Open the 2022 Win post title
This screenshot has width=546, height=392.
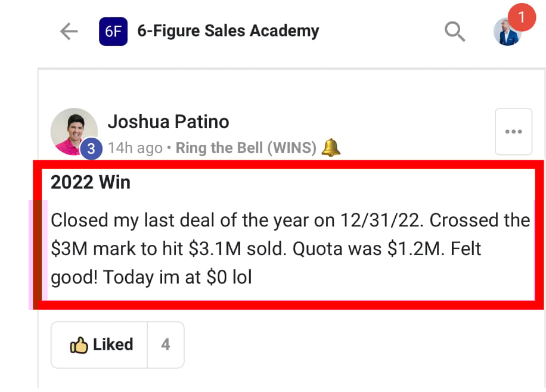coord(91,182)
